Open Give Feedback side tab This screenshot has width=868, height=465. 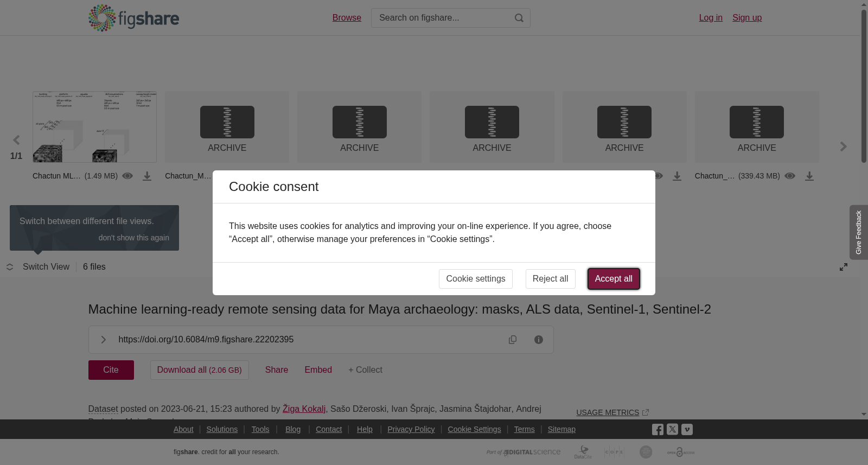[x=859, y=232]
